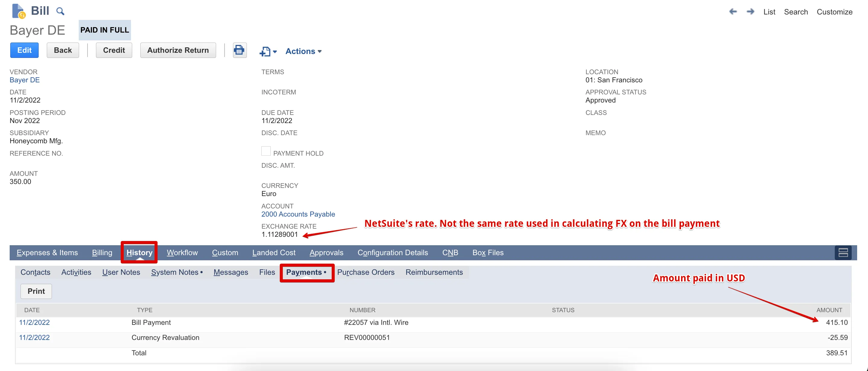The image size is (868, 371).
Task: Select the Payments subtab
Action: 306,272
